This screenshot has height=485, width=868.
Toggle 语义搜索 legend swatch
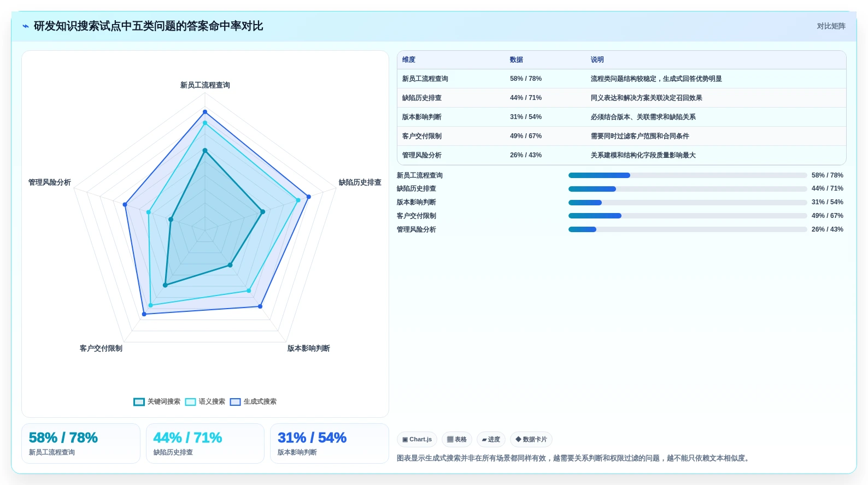tap(190, 402)
